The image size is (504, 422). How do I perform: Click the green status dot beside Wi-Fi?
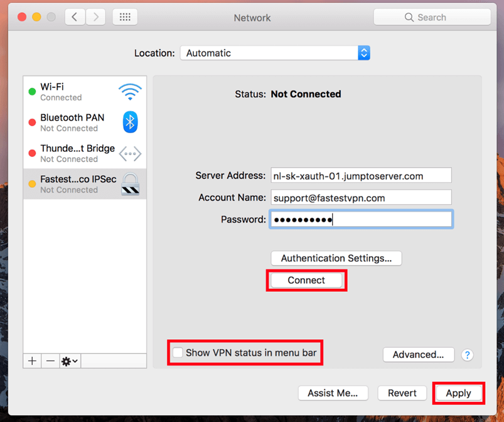pos(32,92)
